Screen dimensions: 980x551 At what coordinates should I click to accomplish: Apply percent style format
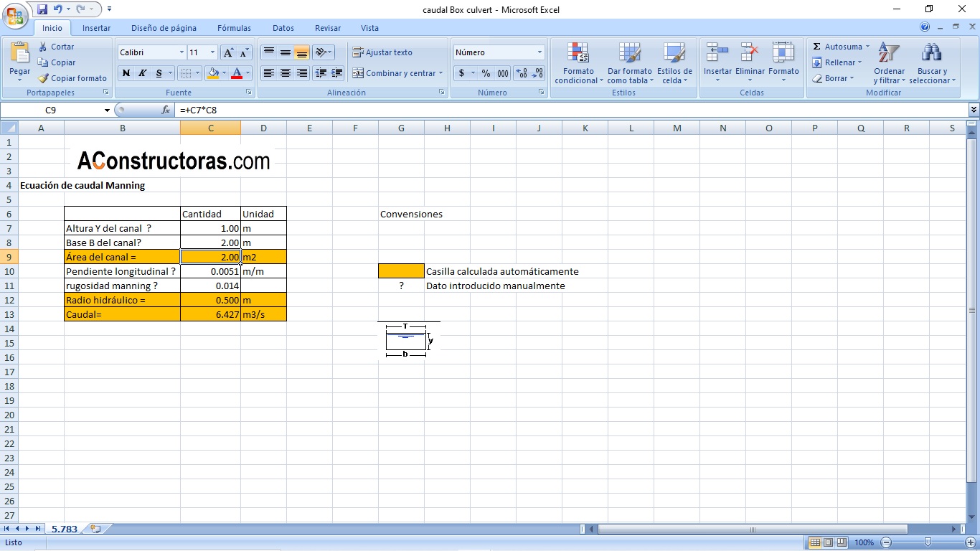(x=486, y=73)
